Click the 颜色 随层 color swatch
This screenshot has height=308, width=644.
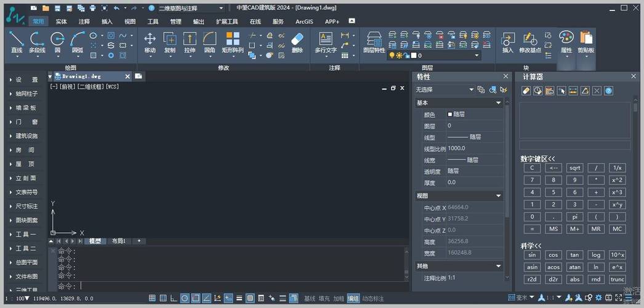(x=450, y=115)
